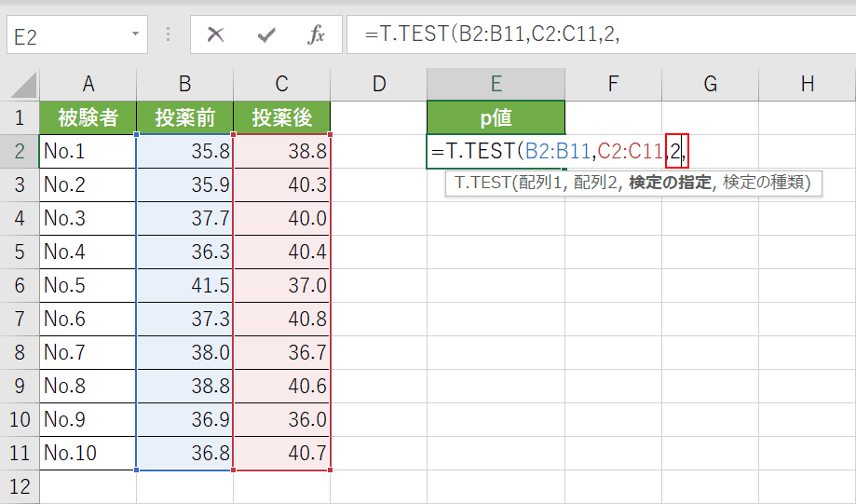Viewport: 856px width, 504px height.
Task: Select column C header
Action: point(281,85)
